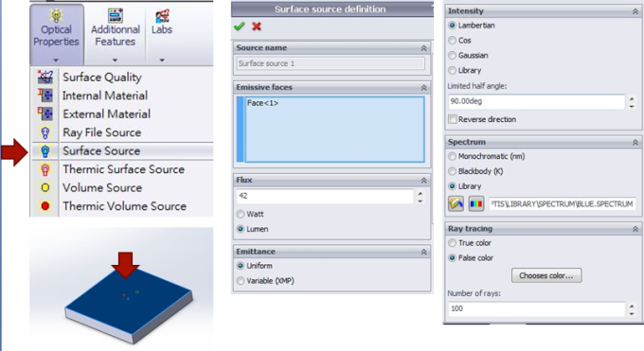Click the Additionnal Features icon
The height and width of the screenshot is (351, 644).
(116, 15)
